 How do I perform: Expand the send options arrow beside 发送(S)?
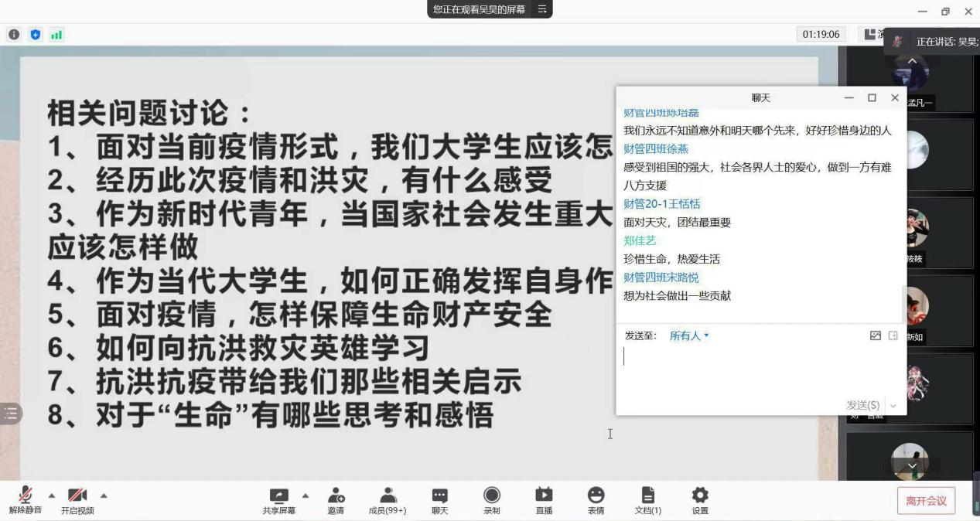(x=893, y=405)
